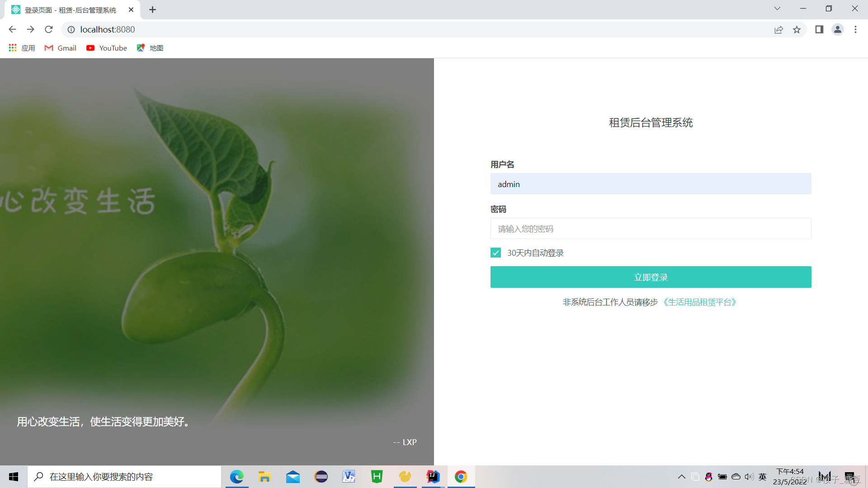The height and width of the screenshot is (488, 868).
Task: Expand the tab search dropdown arrow
Action: pos(777,9)
